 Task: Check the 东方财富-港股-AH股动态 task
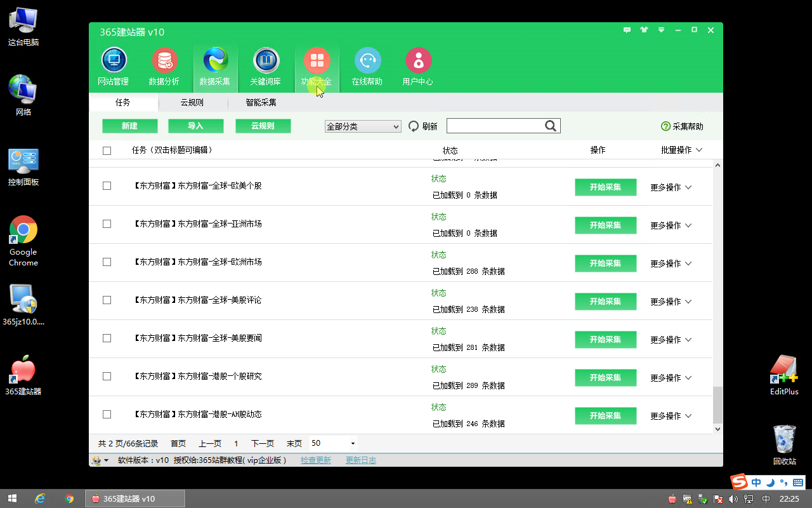[x=107, y=414]
